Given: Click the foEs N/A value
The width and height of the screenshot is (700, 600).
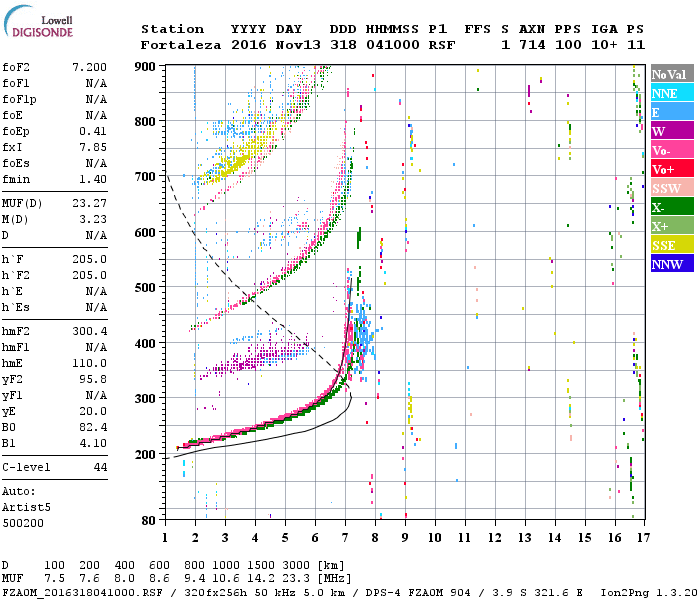Looking at the screenshot, I should click(x=96, y=163).
